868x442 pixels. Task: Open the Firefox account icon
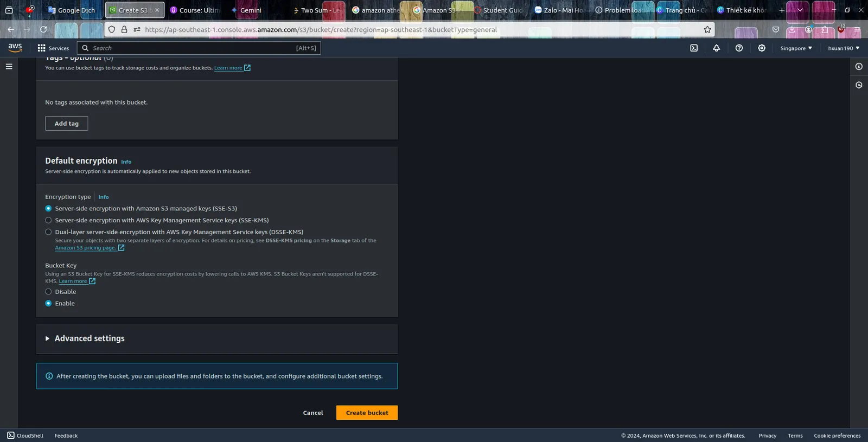(808, 30)
